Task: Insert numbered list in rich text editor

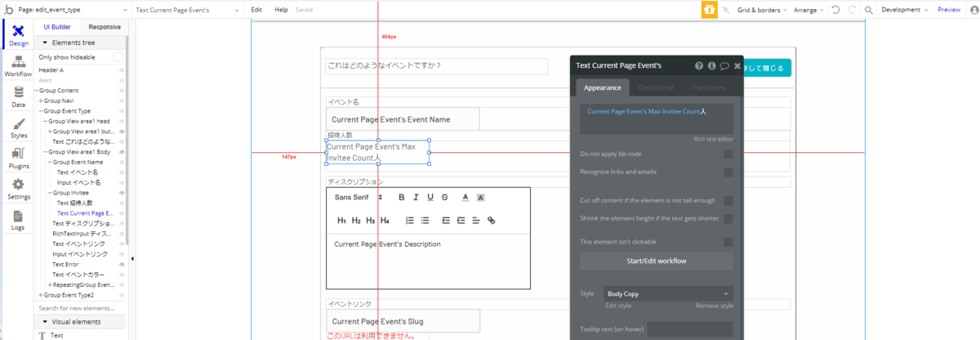Action: [x=410, y=221]
